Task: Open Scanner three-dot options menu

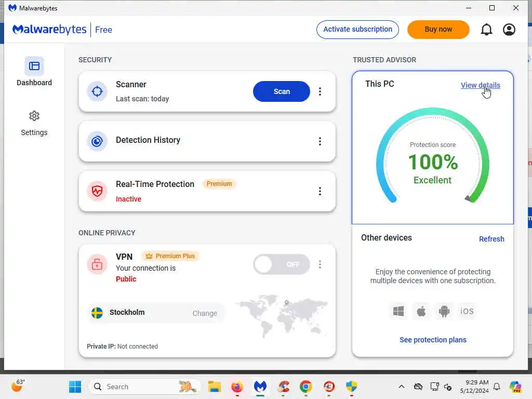Action: click(x=320, y=91)
